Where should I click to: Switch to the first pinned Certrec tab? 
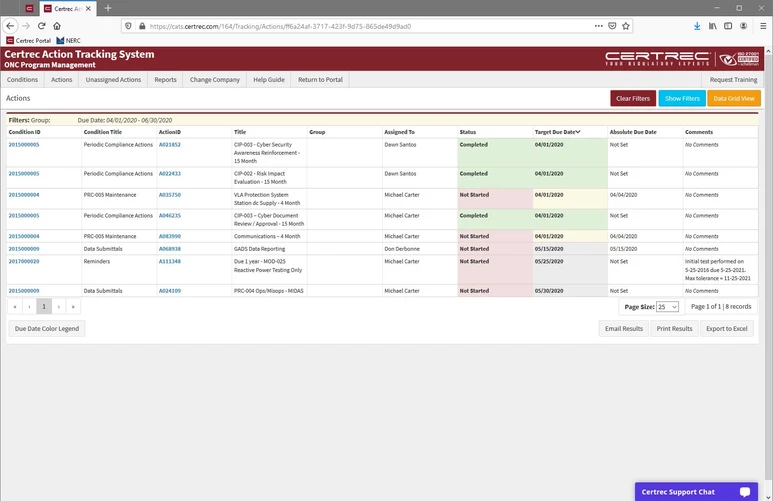pos(29,8)
